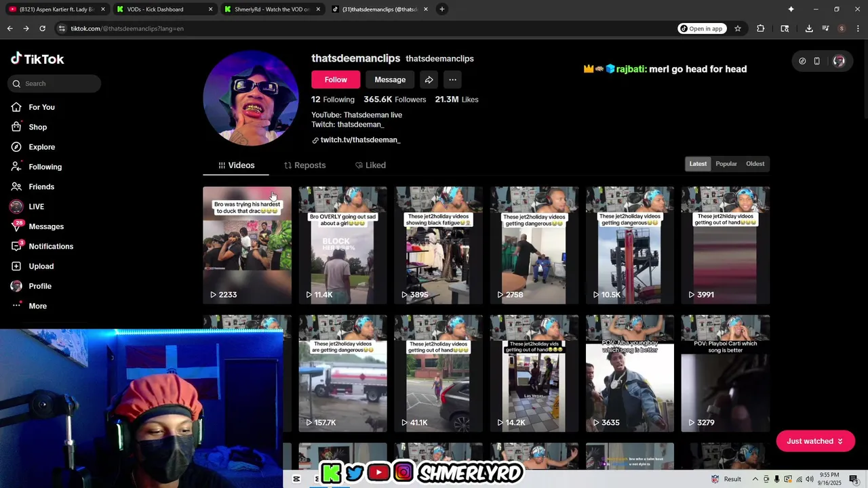The image size is (868, 488).
Task: Open the browser Extensions puzzle icon
Action: pos(761,28)
